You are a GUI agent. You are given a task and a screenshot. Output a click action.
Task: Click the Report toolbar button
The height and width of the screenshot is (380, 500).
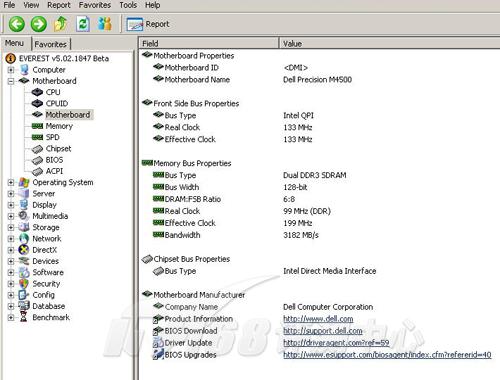148,24
